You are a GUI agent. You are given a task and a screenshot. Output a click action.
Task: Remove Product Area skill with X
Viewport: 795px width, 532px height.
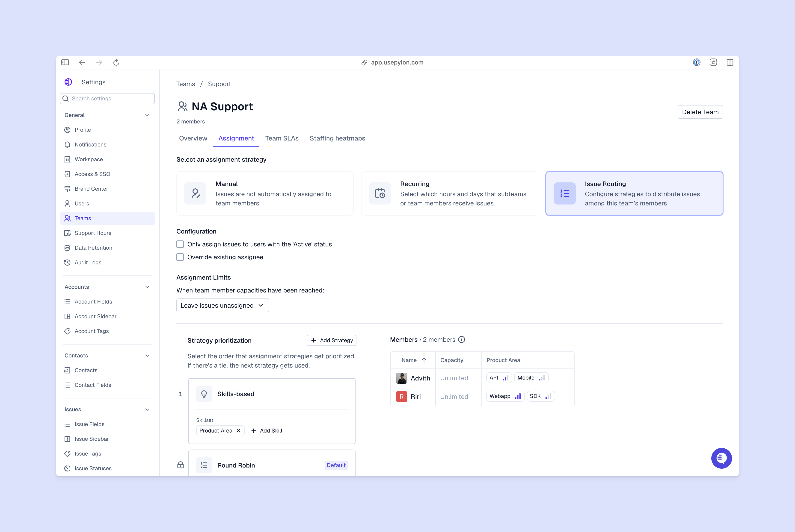click(238, 431)
